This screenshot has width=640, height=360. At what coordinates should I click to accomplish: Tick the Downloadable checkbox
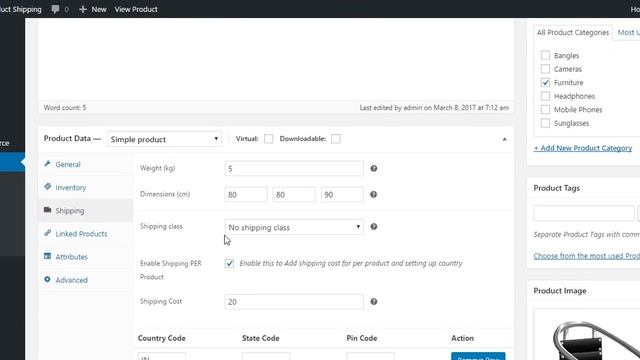pos(336,139)
